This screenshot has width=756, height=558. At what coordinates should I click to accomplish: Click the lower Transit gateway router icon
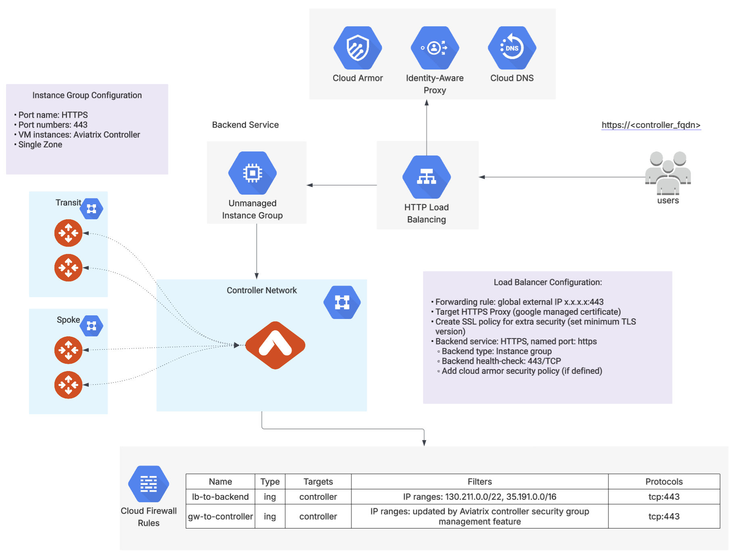[68, 268]
